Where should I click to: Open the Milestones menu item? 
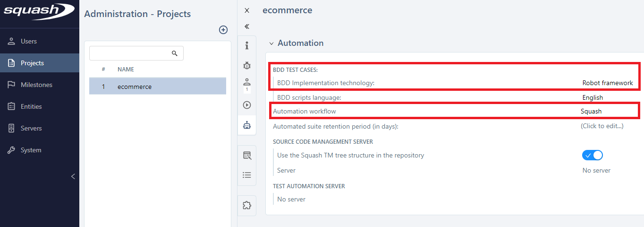pos(36,85)
